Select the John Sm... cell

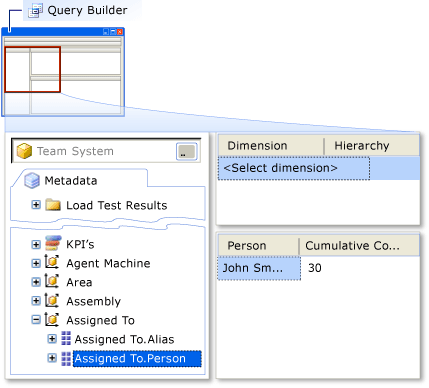tap(259, 268)
